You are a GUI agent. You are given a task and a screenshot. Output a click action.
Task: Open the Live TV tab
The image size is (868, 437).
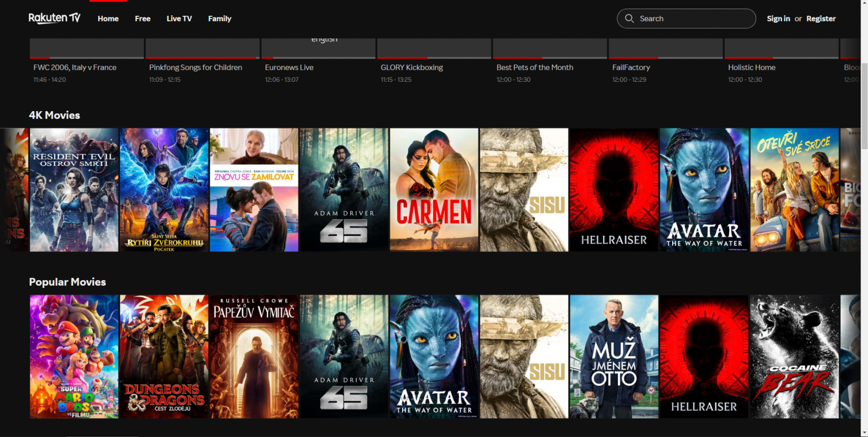tap(179, 18)
